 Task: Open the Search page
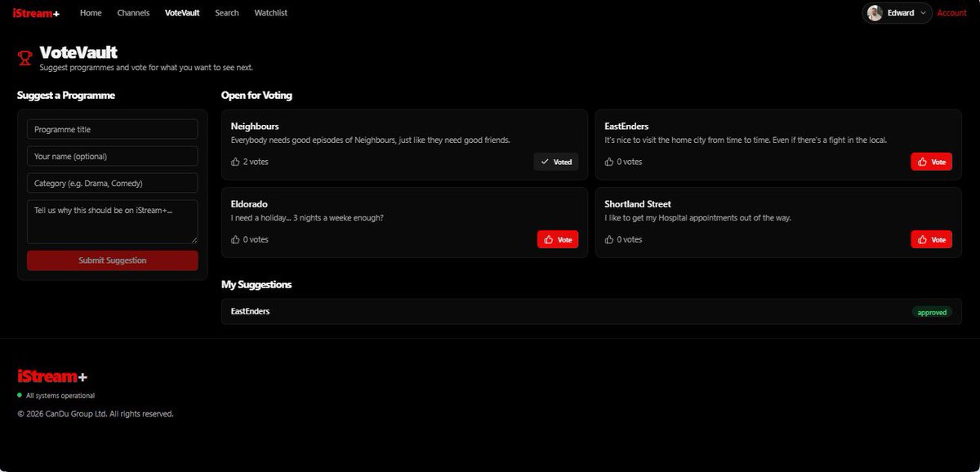(227, 13)
